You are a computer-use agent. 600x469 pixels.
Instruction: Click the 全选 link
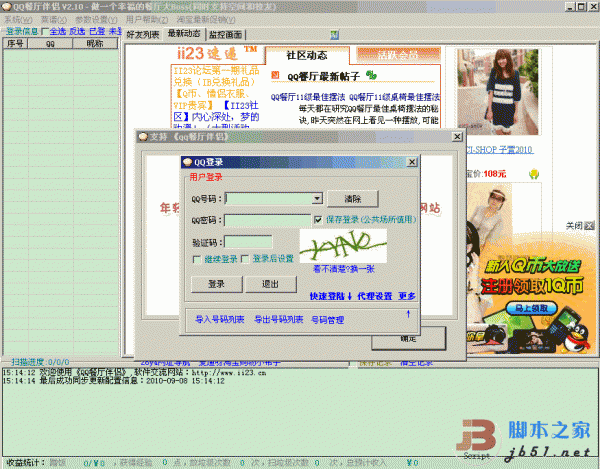point(58,31)
